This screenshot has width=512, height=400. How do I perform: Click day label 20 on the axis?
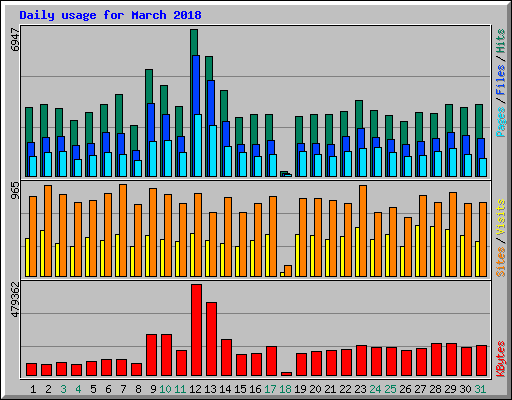(x=315, y=389)
